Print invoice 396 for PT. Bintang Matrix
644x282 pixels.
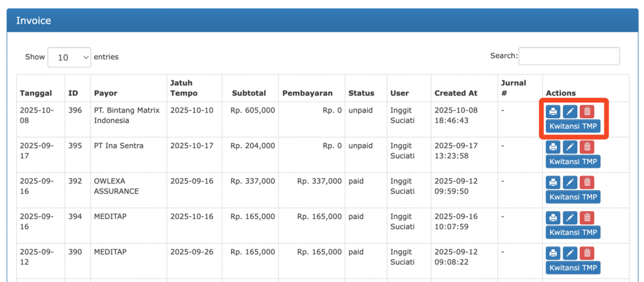coord(553,112)
